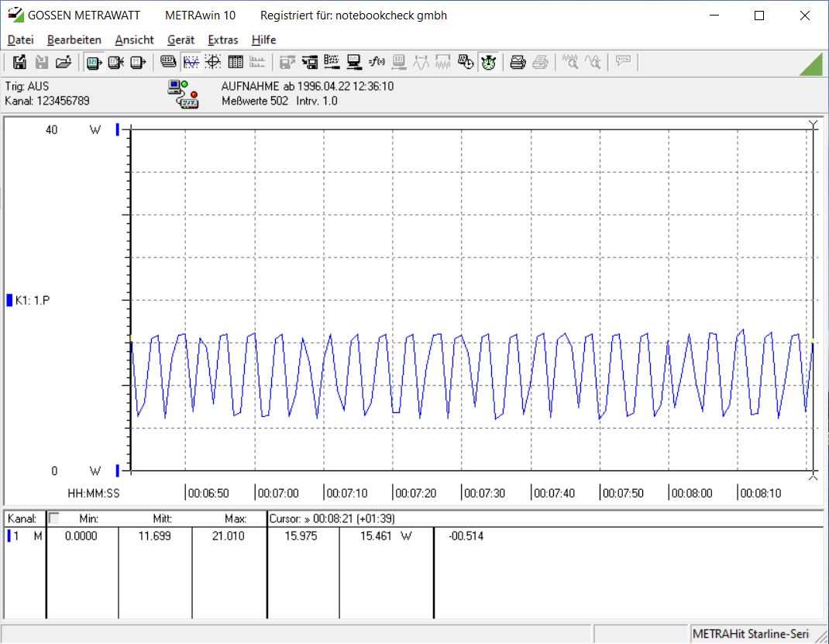Click the K1: 1.P channel label
Image resolution: width=829 pixels, height=644 pixels.
[33, 300]
